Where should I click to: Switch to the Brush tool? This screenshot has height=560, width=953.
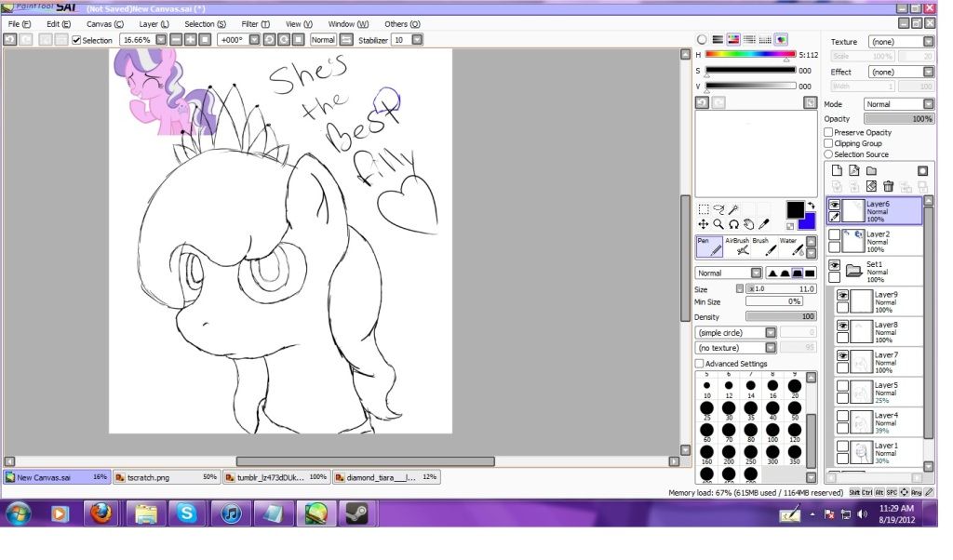point(763,247)
